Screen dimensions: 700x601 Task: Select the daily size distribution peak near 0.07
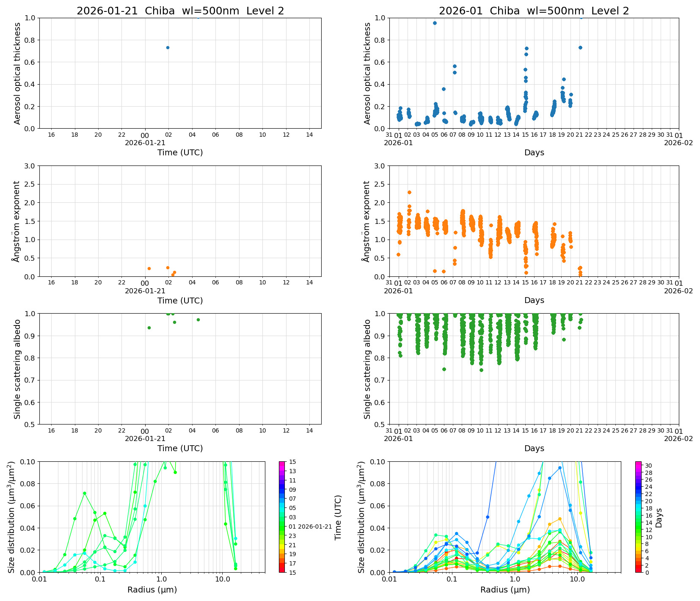(85, 493)
